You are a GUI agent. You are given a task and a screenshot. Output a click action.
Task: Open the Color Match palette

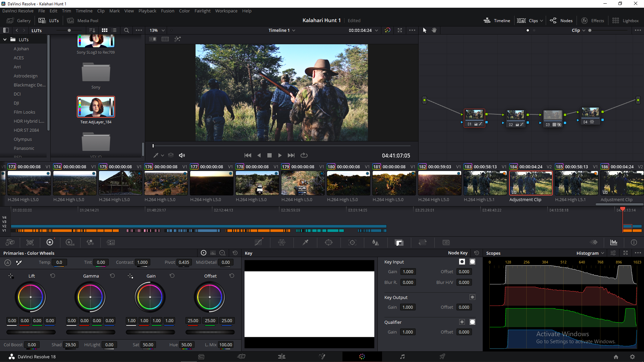(x=30, y=242)
